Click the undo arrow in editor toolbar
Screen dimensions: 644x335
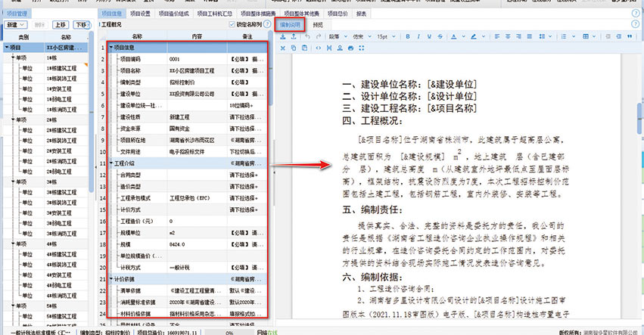tap(308, 36)
